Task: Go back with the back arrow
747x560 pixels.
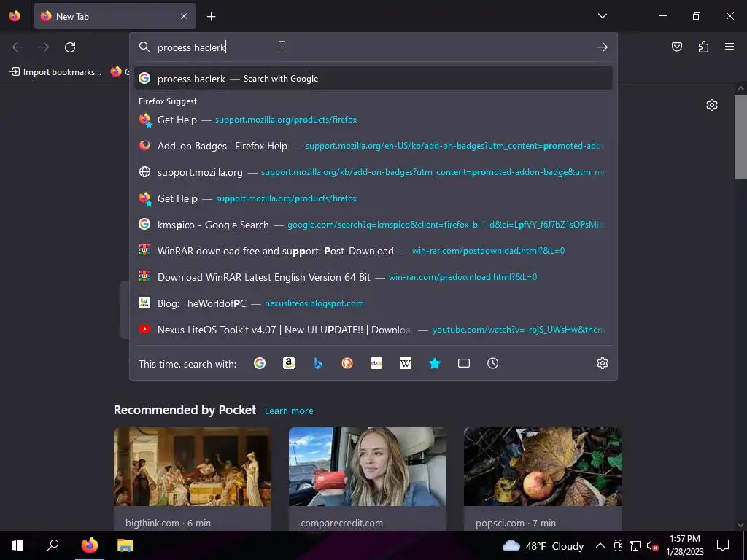Action: click(18, 47)
